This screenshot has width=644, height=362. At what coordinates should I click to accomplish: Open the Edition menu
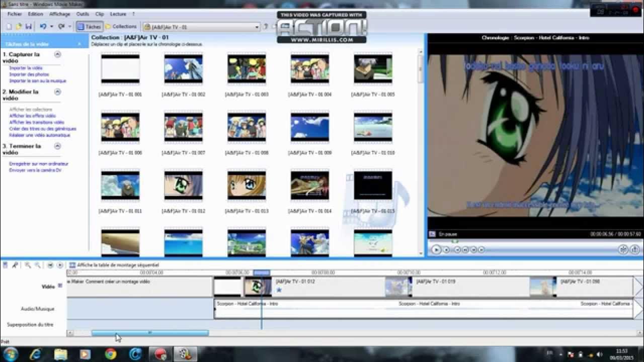point(35,14)
